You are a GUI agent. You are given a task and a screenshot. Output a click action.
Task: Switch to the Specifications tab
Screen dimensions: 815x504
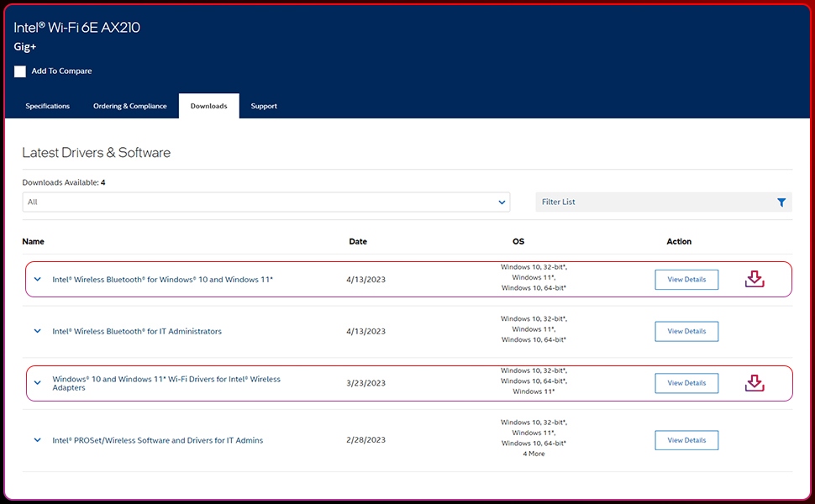pos(47,106)
